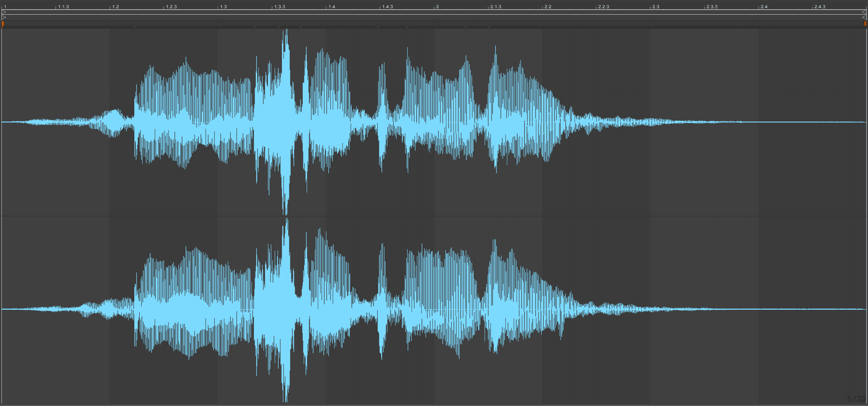Select the warp marker triangle near bar 1.3.2
The height and width of the screenshot is (406, 868).
click(x=254, y=26)
